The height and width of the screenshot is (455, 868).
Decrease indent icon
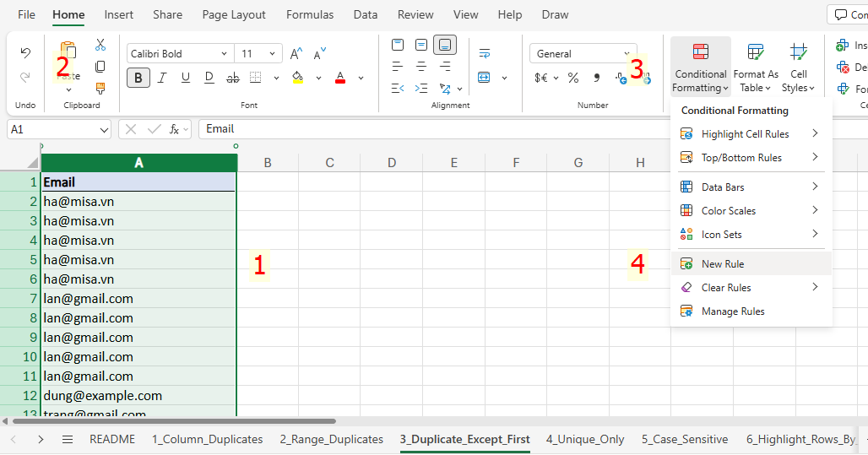398,88
